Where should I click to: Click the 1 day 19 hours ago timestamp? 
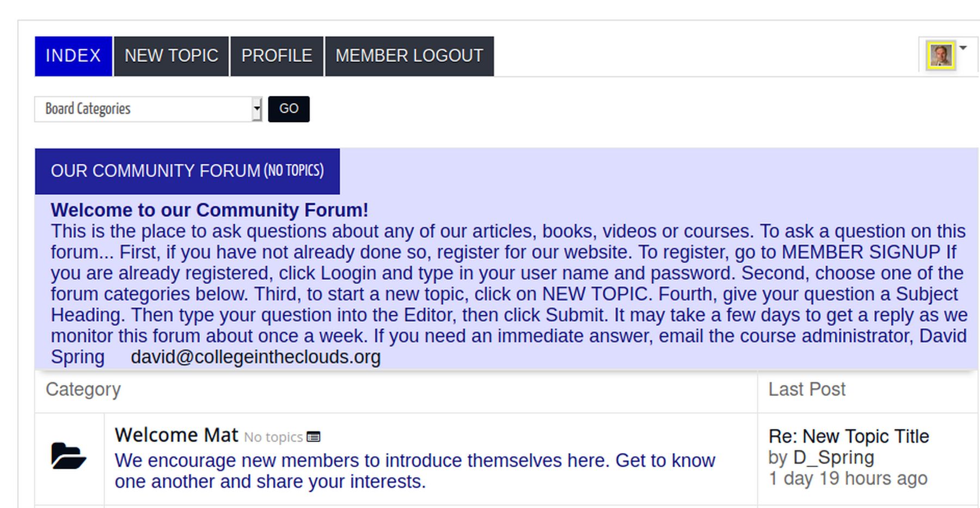click(847, 479)
